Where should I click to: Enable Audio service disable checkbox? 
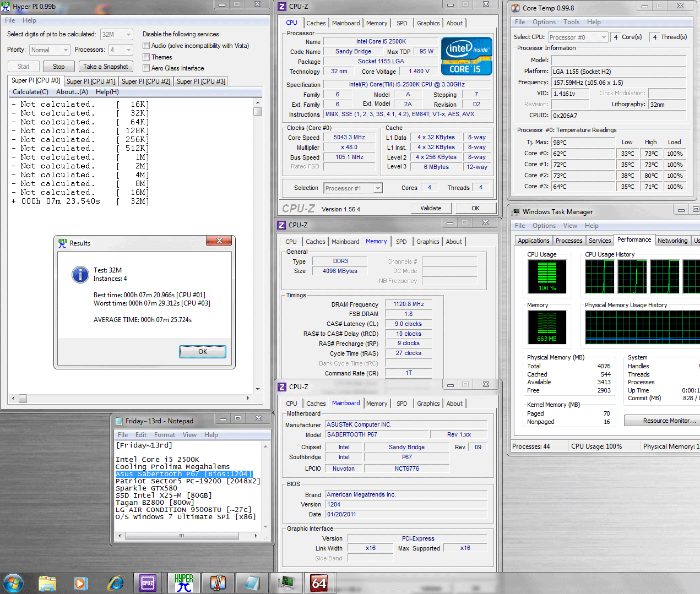coord(146,46)
